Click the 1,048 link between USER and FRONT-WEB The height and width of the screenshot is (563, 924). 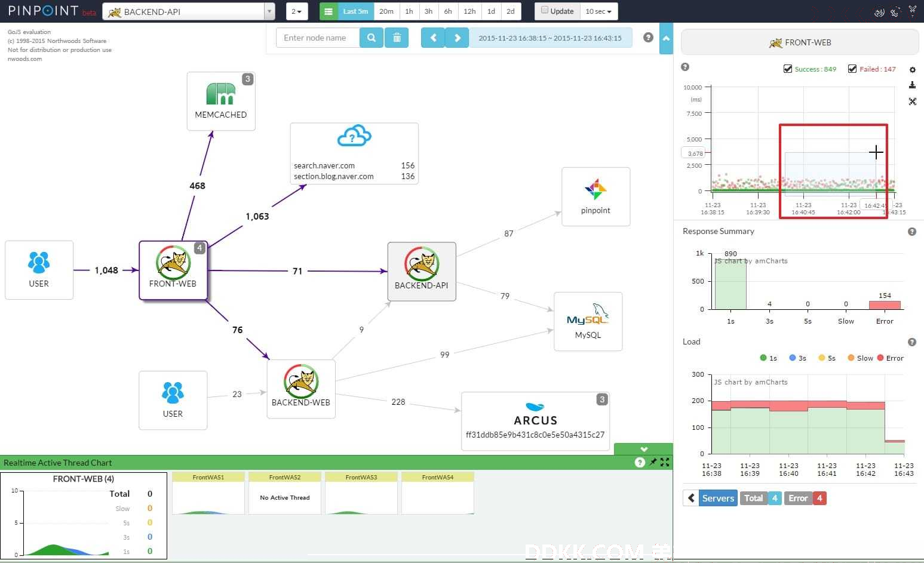pyautogui.click(x=106, y=270)
